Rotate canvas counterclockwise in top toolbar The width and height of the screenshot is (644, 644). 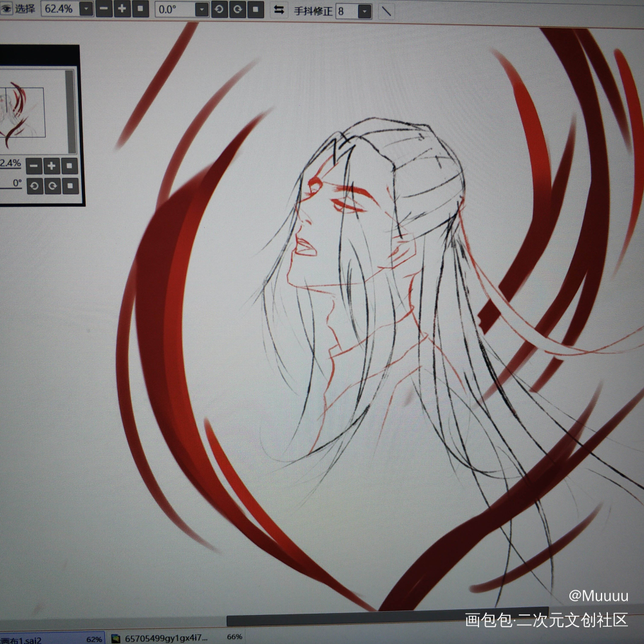click(220, 10)
